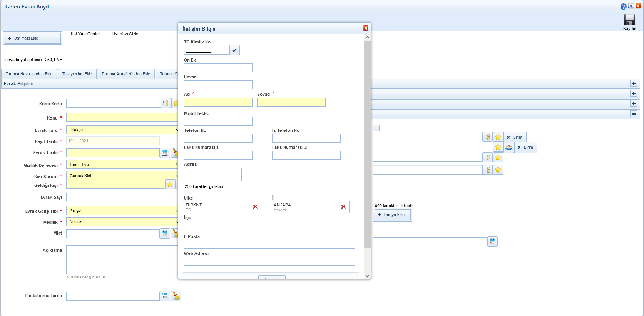This screenshot has height=316, width=644.
Task: Click the help question mark icon
Action: 623,7
